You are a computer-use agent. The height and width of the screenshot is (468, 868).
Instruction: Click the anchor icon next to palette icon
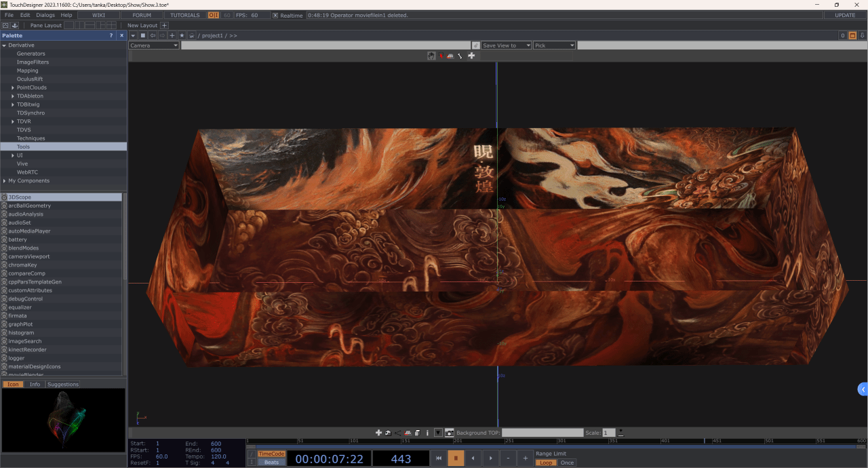[15, 25]
